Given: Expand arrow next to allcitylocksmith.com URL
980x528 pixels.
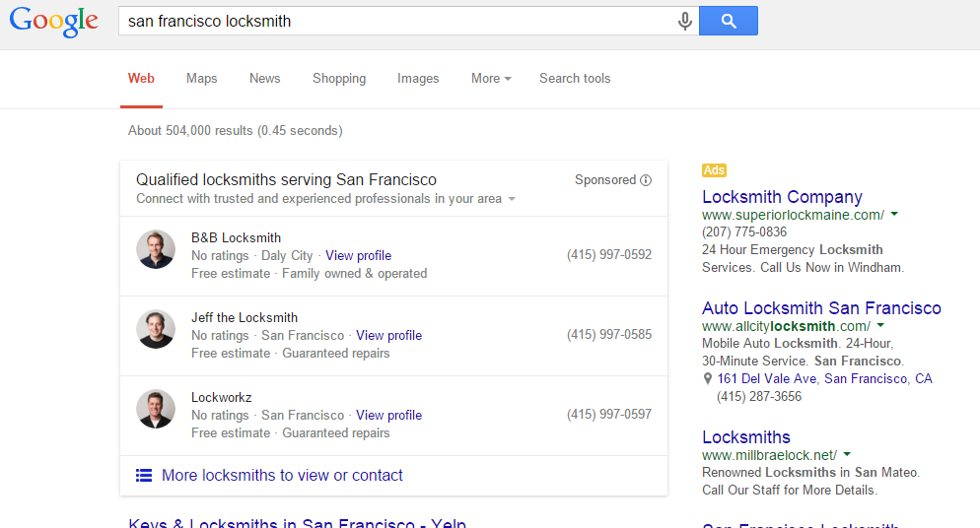Looking at the screenshot, I should (880, 326).
